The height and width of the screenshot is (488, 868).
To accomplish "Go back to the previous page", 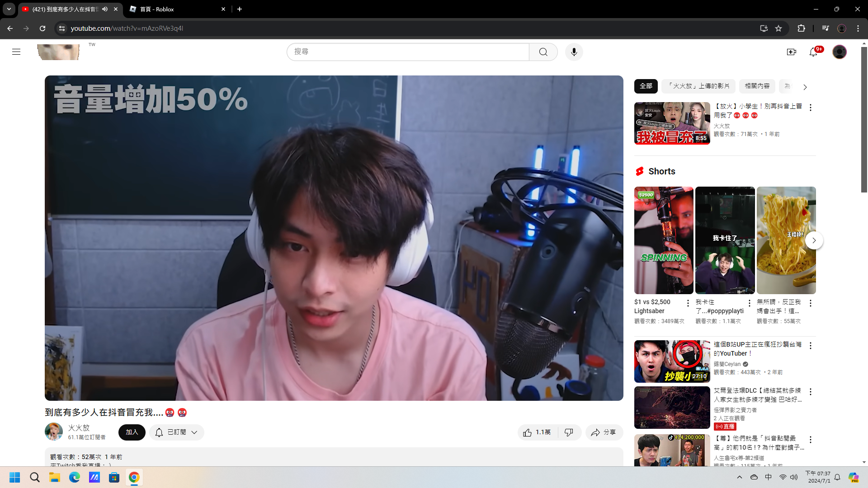I will click(10, 28).
